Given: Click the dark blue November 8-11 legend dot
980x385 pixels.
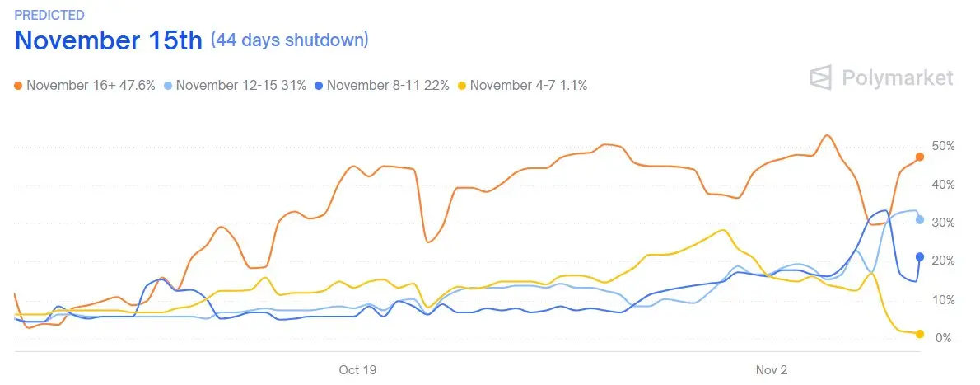Looking at the screenshot, I should click(x=319, y=85).
